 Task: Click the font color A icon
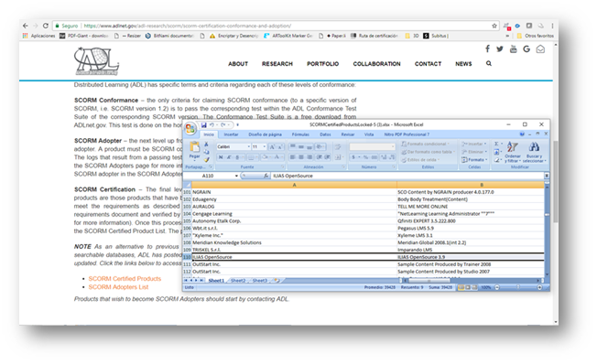pos(277,157)
